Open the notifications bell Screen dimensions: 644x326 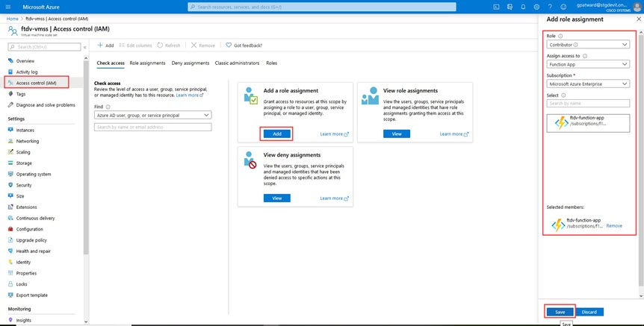click(523, 7)
